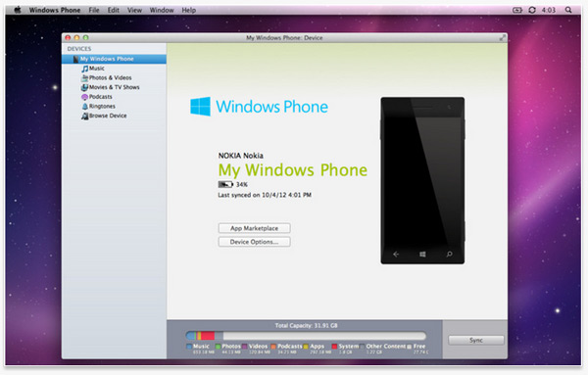Image resolution: width=588 pixels, height=375 pixels.
Task: Tap the back arrow on phone image
Action: pyautogui.click(x=396, y=255)
